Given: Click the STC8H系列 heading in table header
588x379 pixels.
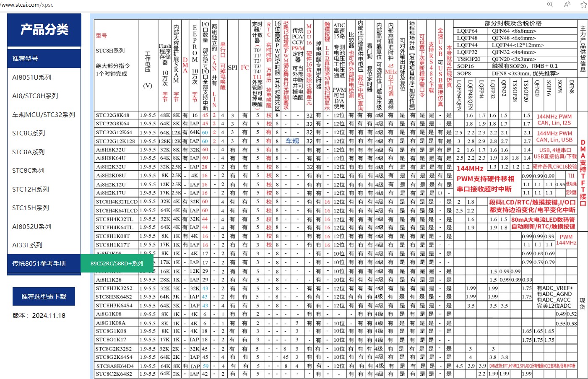Looking at the screenshot, I should (110, 51).
